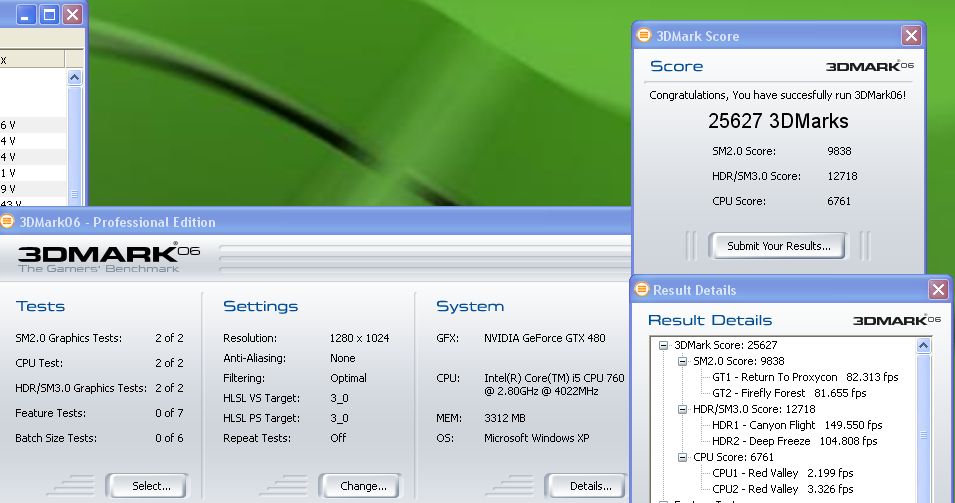Screen dimensions: 955x503
Task: Click the Result Details window title icon
Action: (x=641, y=290)
